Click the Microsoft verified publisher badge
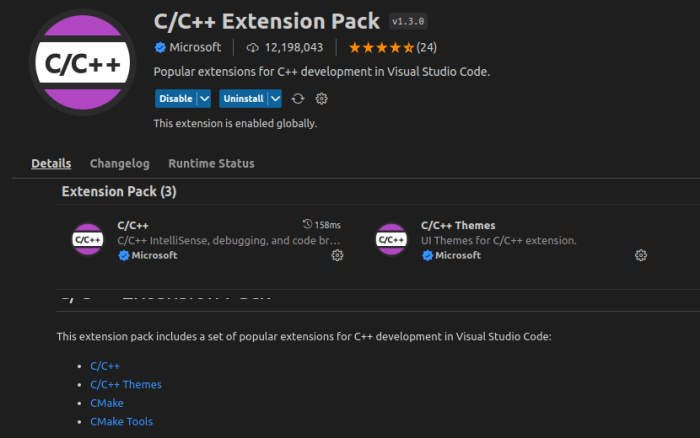This screenshot has width=700, height=438. click(160, 47)
